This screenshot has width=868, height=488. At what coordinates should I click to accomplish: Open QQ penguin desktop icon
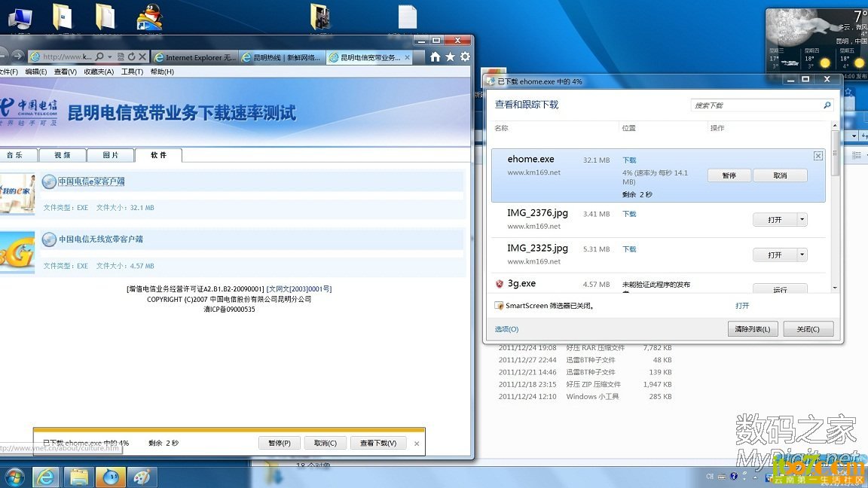(x=149, y=17)
